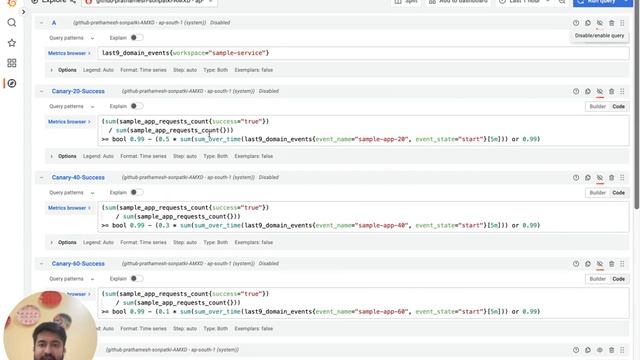
Task: Show help for the bottom-most query row
Action: click(x=576, y=350)
